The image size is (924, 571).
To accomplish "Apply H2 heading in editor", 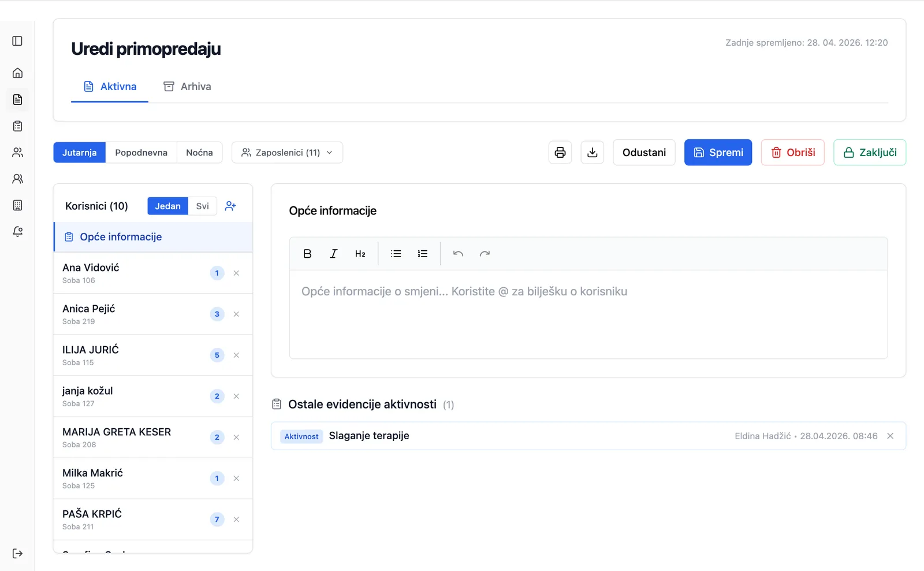I will click(x=360, y=254).
